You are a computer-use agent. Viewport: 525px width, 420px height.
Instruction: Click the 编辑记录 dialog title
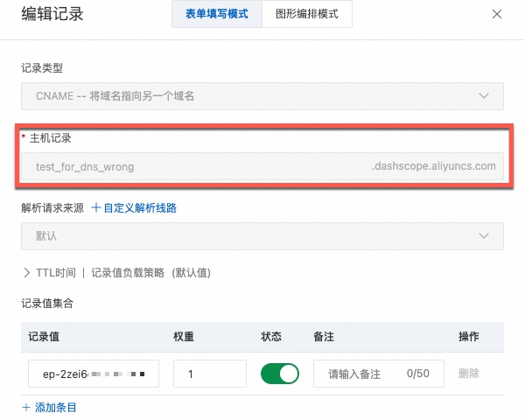click(52, 14)
